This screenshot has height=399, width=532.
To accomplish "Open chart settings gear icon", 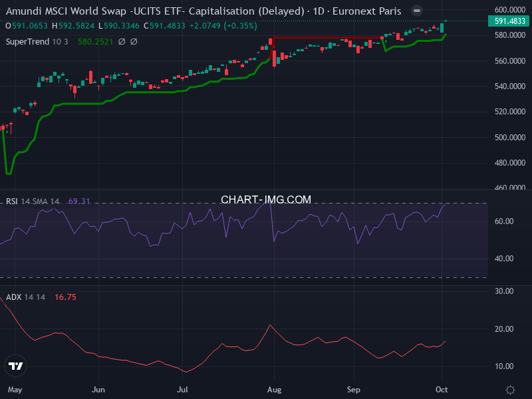I will [510, 390].
